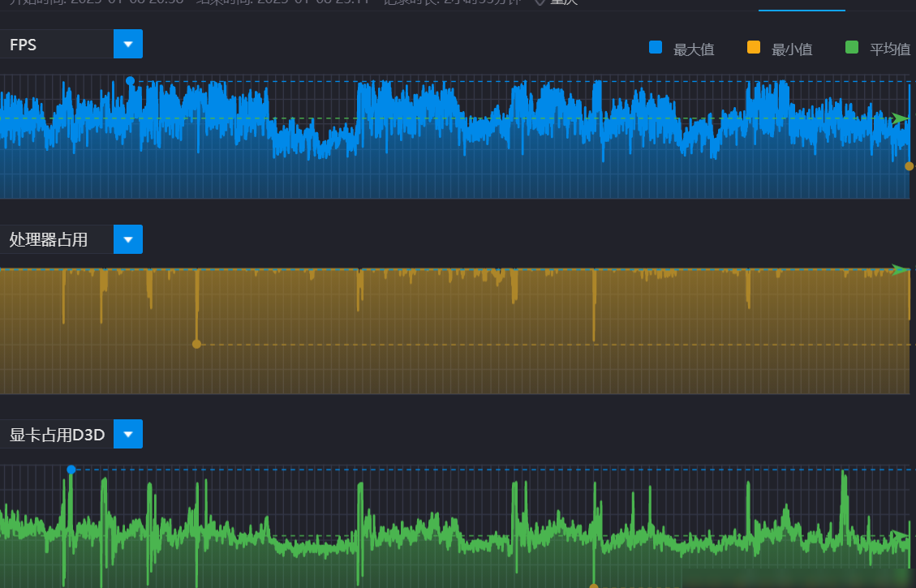Click the blue maximum marker on FPS chart

pos(131,81)
